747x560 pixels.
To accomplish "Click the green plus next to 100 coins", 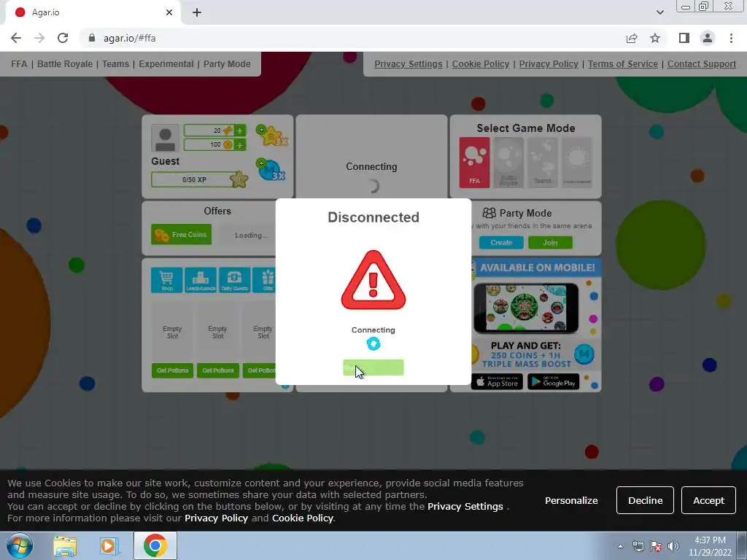I will click(240, 145).
